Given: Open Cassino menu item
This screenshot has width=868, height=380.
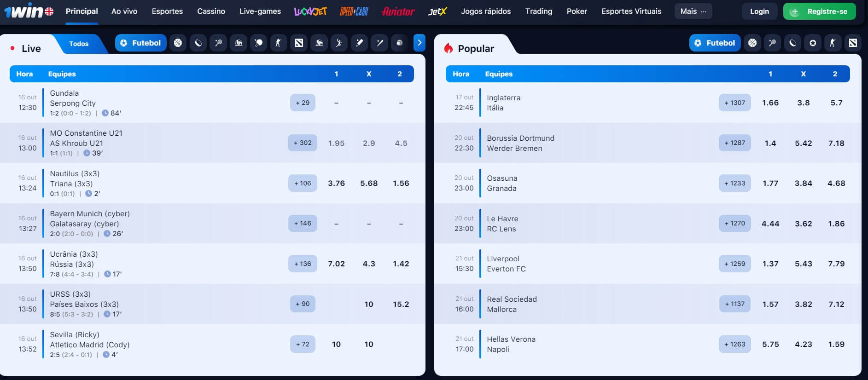Looking at the screenshot, I should [x=211, y=11].
